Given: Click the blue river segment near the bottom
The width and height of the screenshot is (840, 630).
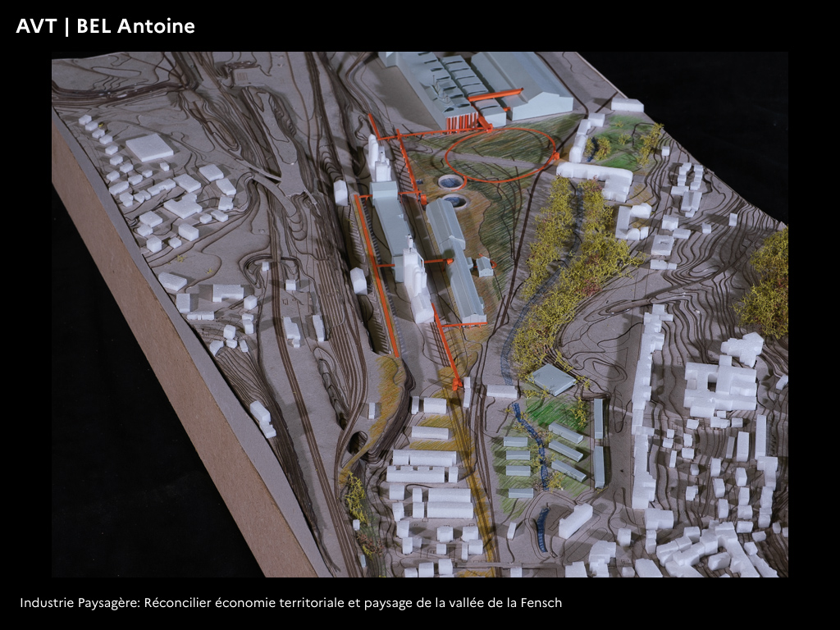Looking at the screenshot, I should (x=542, y=525).
